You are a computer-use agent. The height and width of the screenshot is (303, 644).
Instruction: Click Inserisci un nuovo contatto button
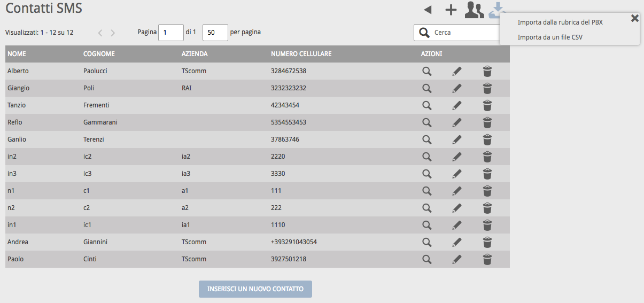[255, 289]
